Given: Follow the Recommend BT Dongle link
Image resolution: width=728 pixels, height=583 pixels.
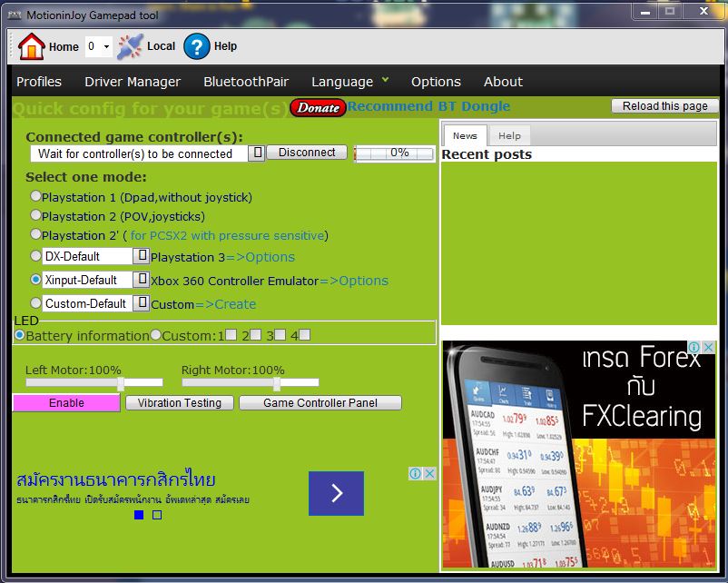Looking at the screenshot, I should click(x=428, y=106).
